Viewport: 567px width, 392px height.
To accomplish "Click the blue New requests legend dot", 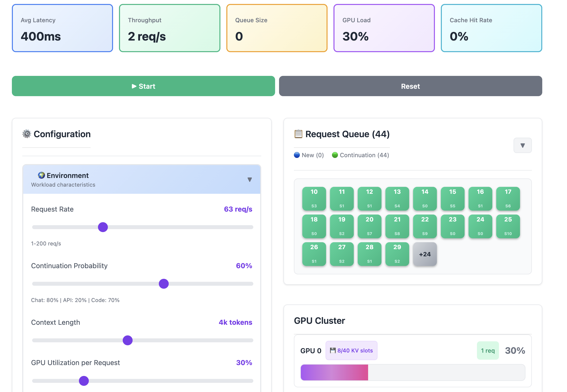I will 297,155.
